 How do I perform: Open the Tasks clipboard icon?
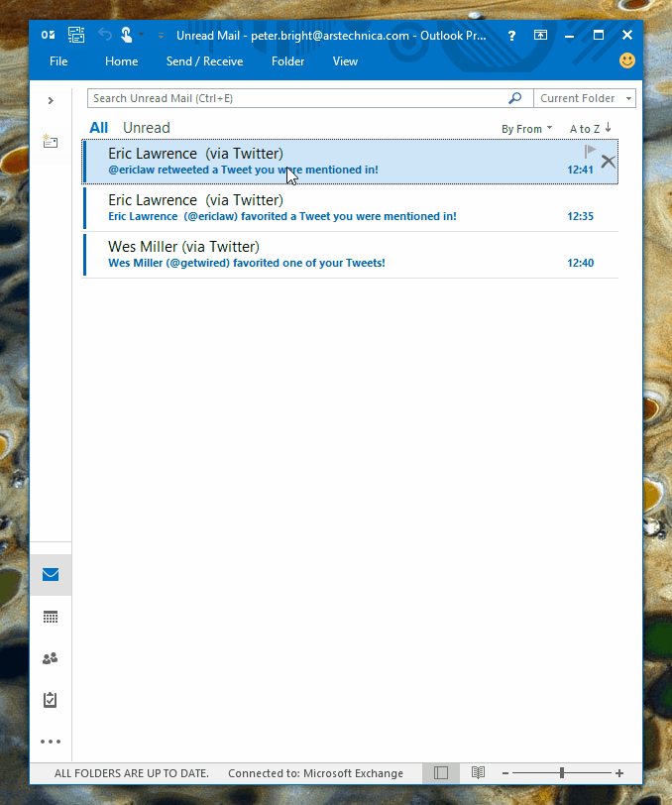[x=51, y=700]
